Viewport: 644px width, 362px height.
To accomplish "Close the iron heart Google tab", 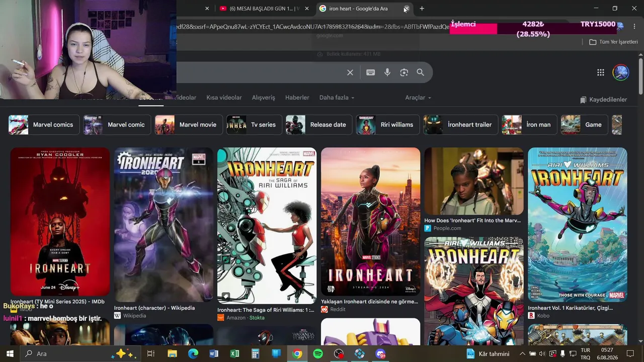I will (406, 9).
